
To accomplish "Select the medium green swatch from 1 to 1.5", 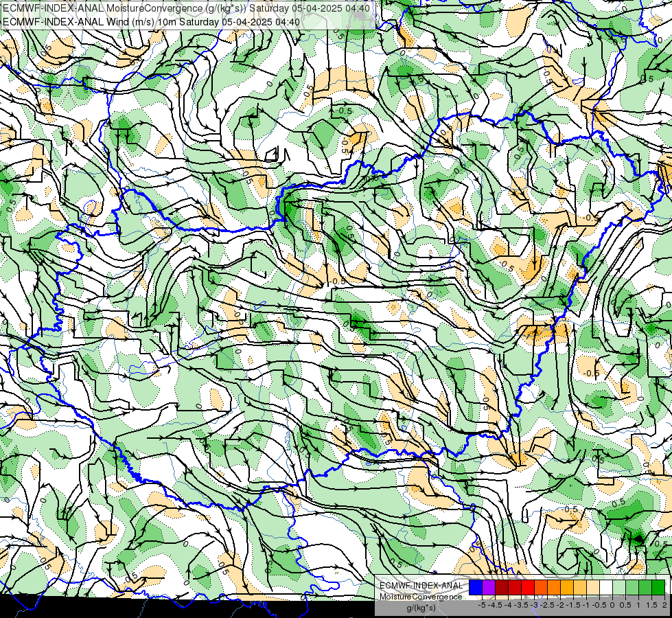I will (645, 588).
